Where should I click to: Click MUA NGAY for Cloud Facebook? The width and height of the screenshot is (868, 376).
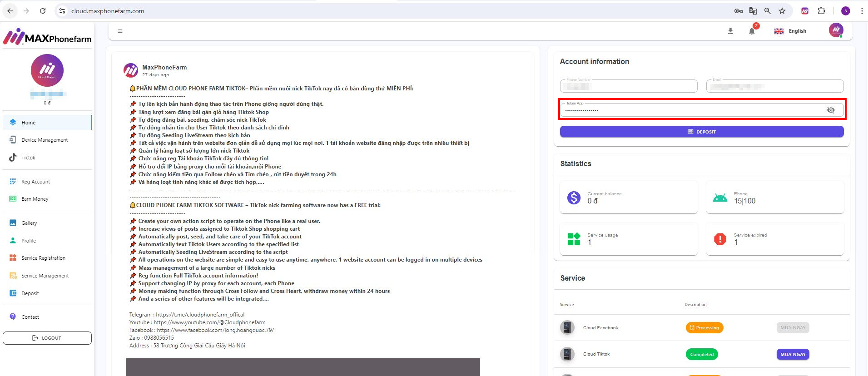click(793, 328)
